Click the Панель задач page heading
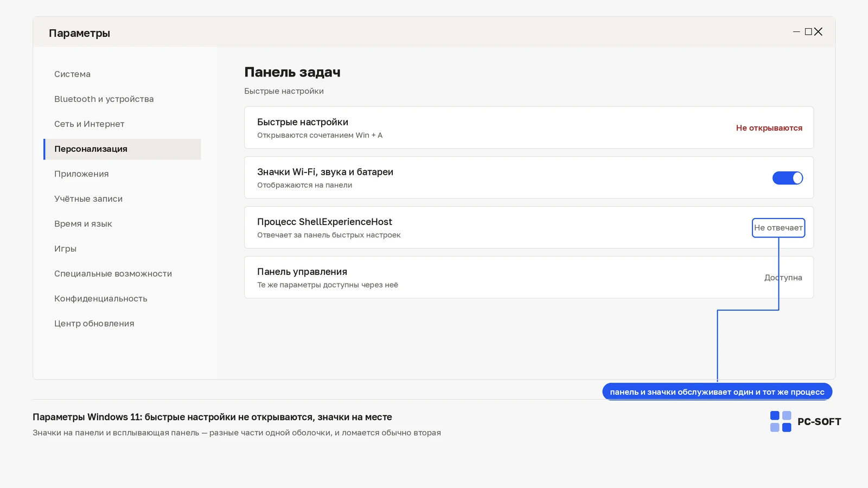 click(292, 72)
